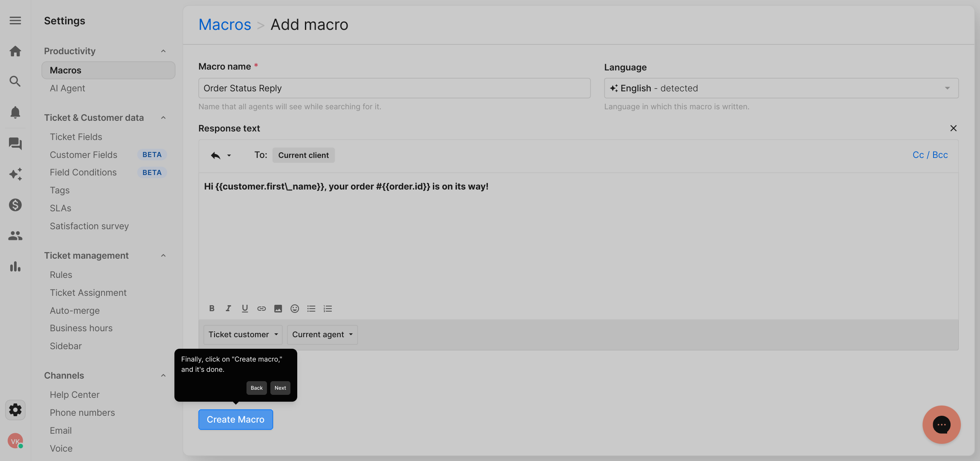Open the customers people icon
Viewport: 980px width, 461px height.
click(x=15, y=236)
